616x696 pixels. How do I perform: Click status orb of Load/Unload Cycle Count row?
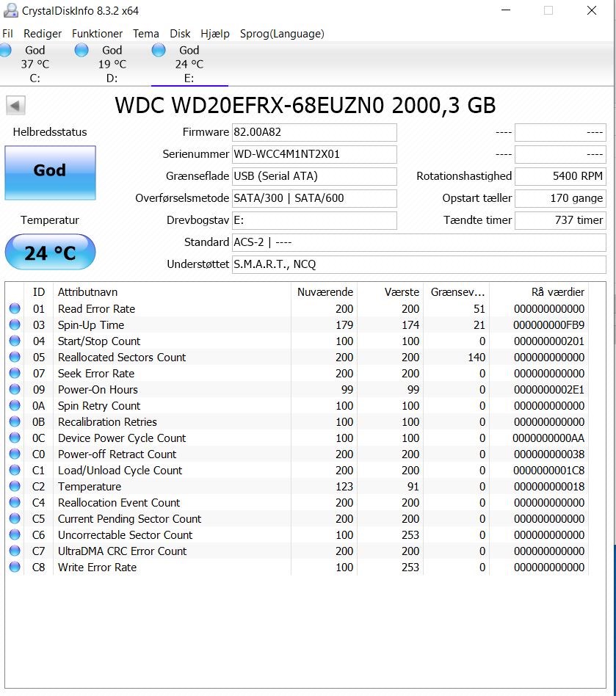(15, 470)
